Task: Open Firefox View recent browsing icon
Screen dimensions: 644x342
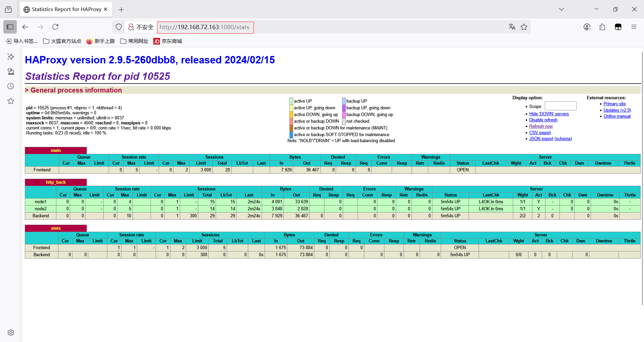Action: (x=8, y=9)
